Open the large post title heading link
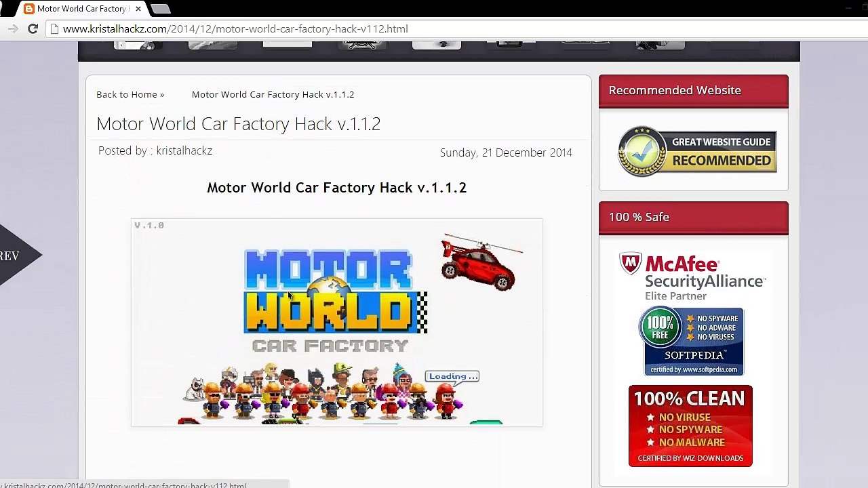 coord(238,124)
